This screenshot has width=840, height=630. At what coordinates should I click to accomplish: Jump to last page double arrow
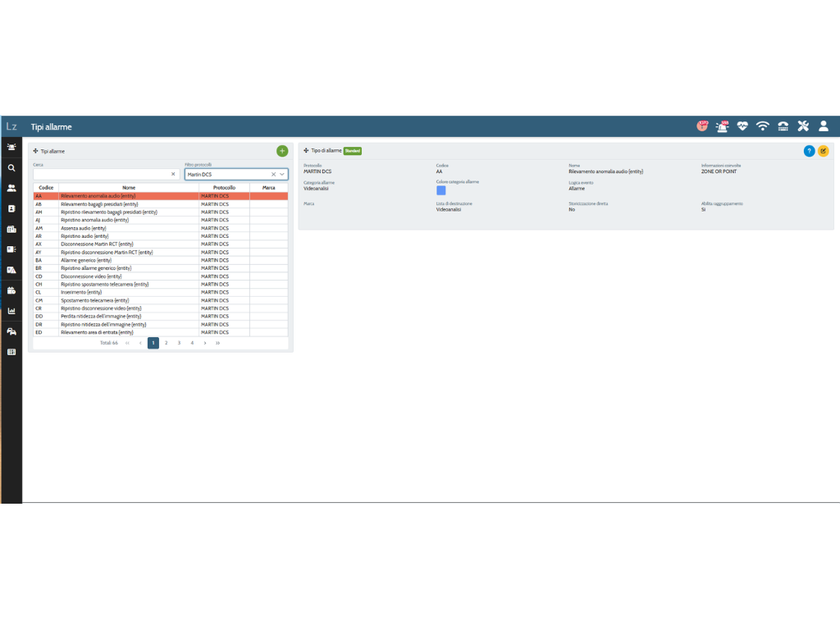tap(217, 343)
